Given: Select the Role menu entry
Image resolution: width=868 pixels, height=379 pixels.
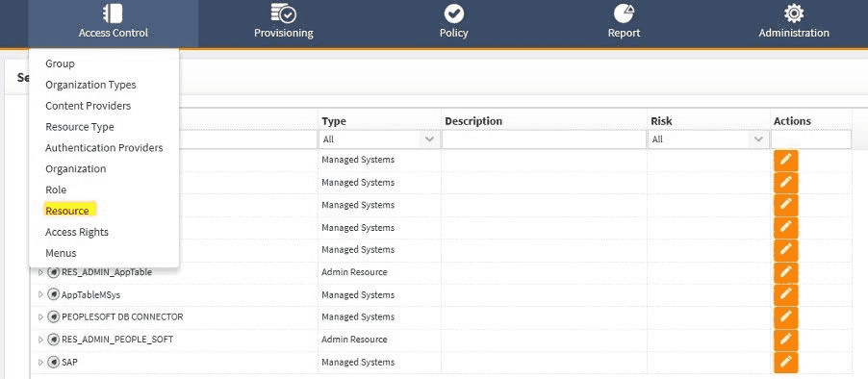Looking at the screenshot, I should (56, 189).
